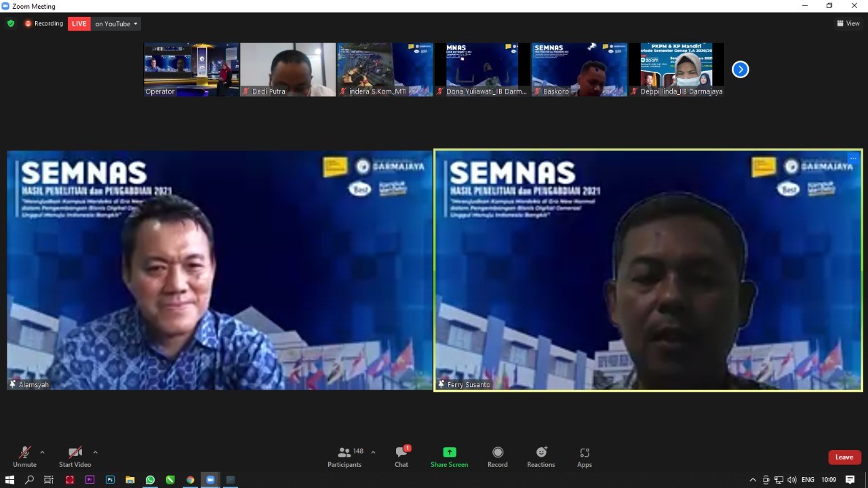Click the Recording status indicator
This screenshot has height=488, width=868.
(43, 24)
